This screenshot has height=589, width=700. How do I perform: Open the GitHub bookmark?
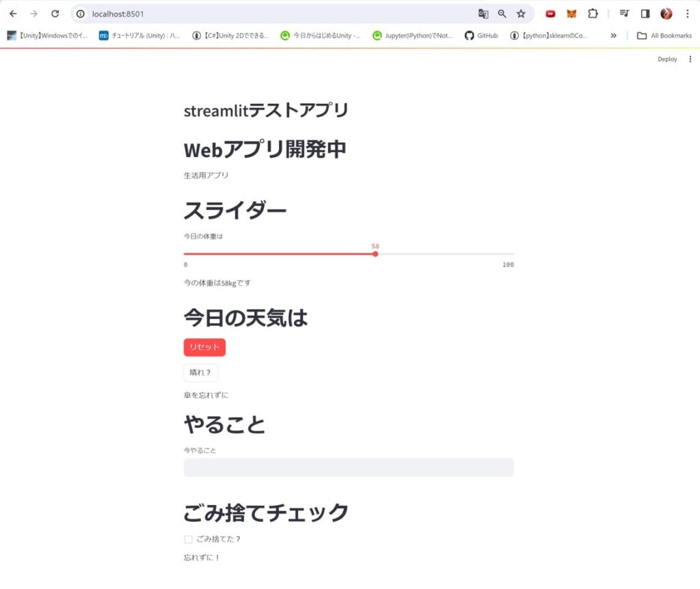481,36
